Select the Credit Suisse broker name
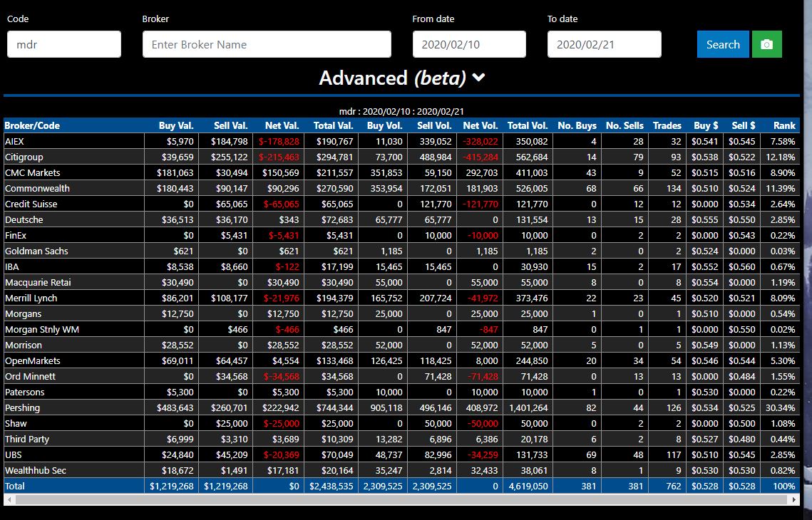Screen dimensions: 812x520 coord(31,204)
